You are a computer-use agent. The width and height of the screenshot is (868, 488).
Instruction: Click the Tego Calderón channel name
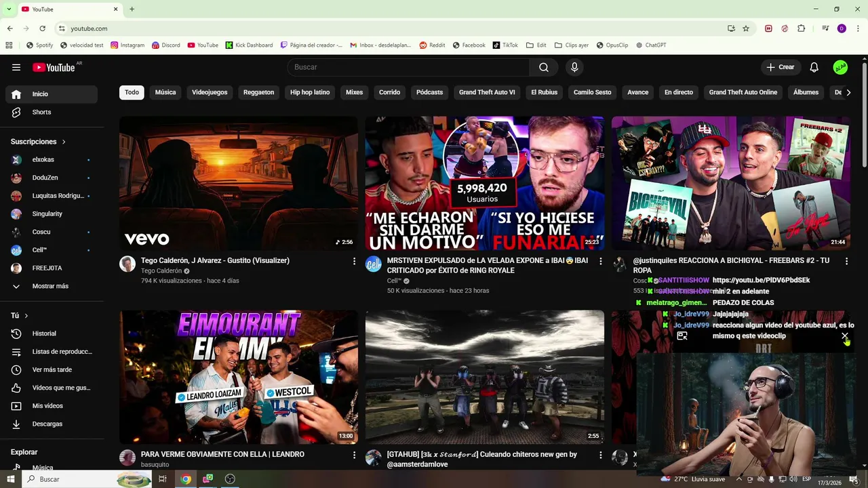[x=161, y=270]
